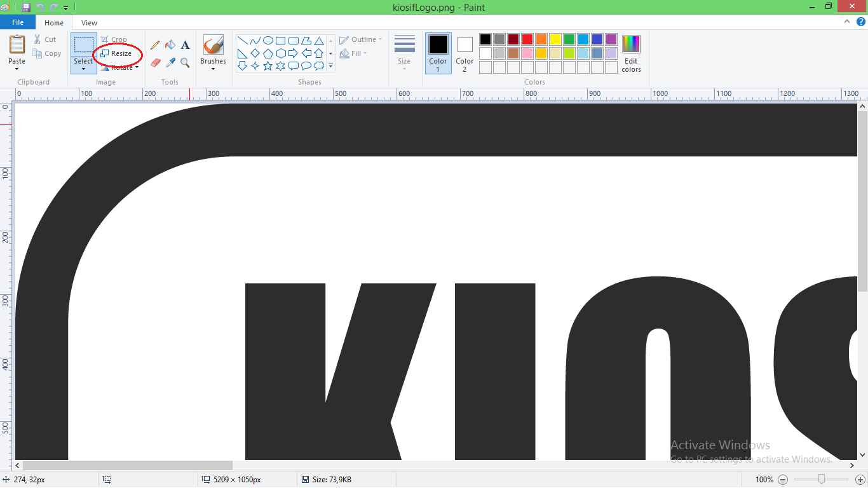Collapse the ribbon with the caret arrow
Screen dimensions: 868x488
click(846, 22)
